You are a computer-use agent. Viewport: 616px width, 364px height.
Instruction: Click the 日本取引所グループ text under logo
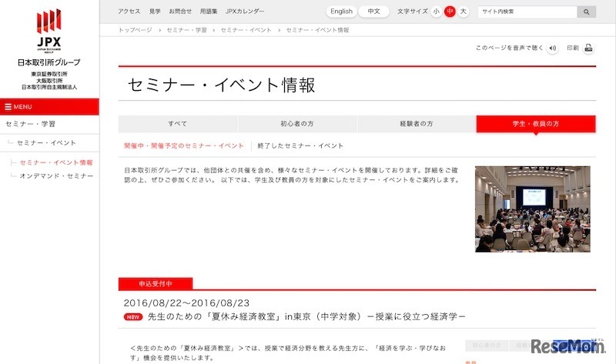click(x=49, y=62)
